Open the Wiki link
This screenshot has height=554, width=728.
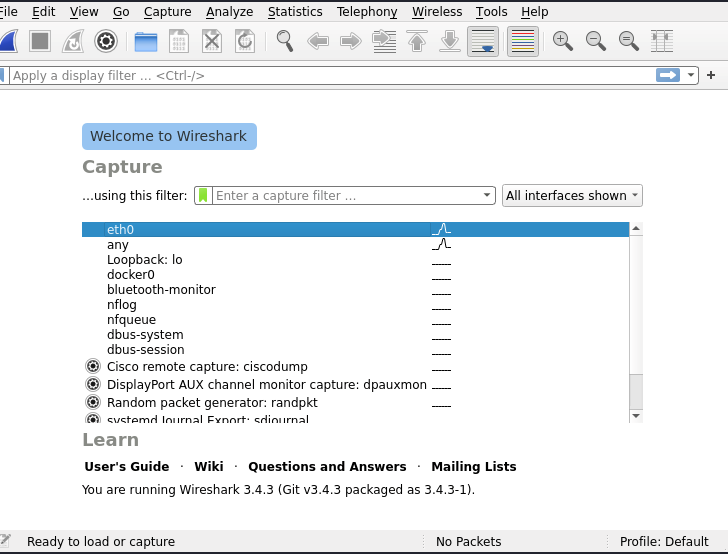209,466
